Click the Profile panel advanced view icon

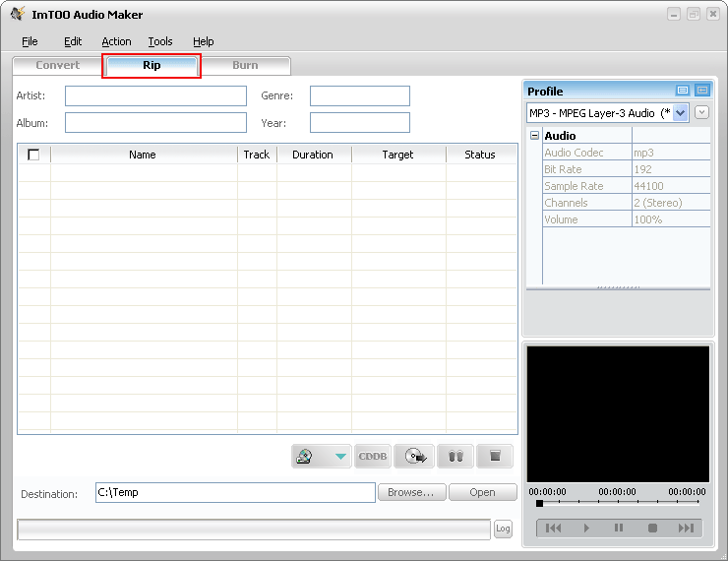coord(702,91)
